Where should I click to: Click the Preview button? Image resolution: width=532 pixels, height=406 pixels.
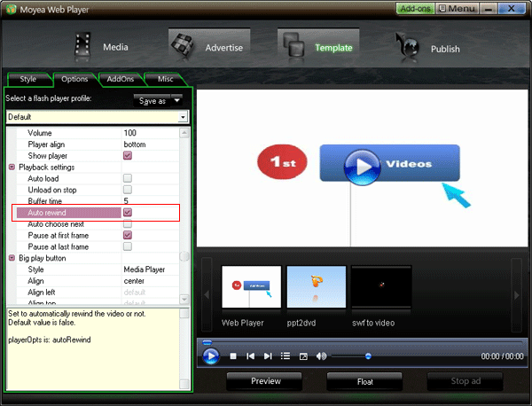click(x=264, y=381)
